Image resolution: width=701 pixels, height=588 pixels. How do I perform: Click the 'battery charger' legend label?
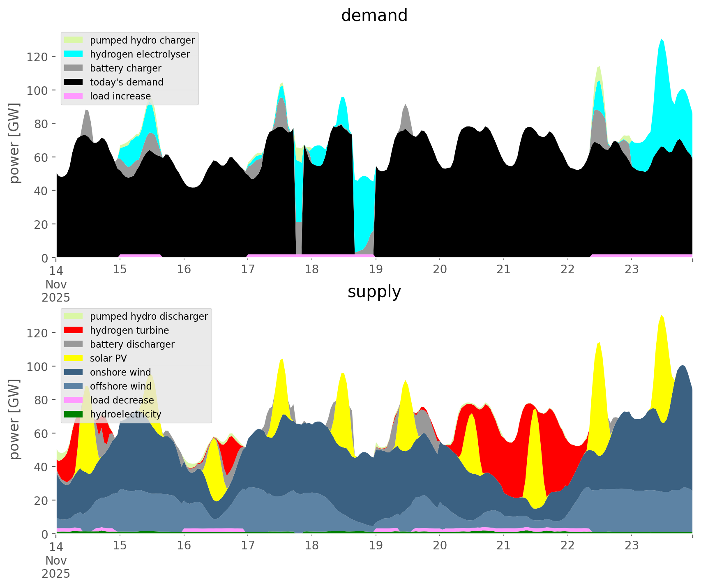(x=125, y=68)
